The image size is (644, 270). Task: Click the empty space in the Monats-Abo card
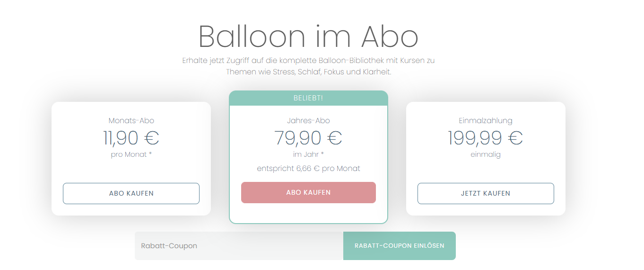pyautogui.click(x=131, y=171)
